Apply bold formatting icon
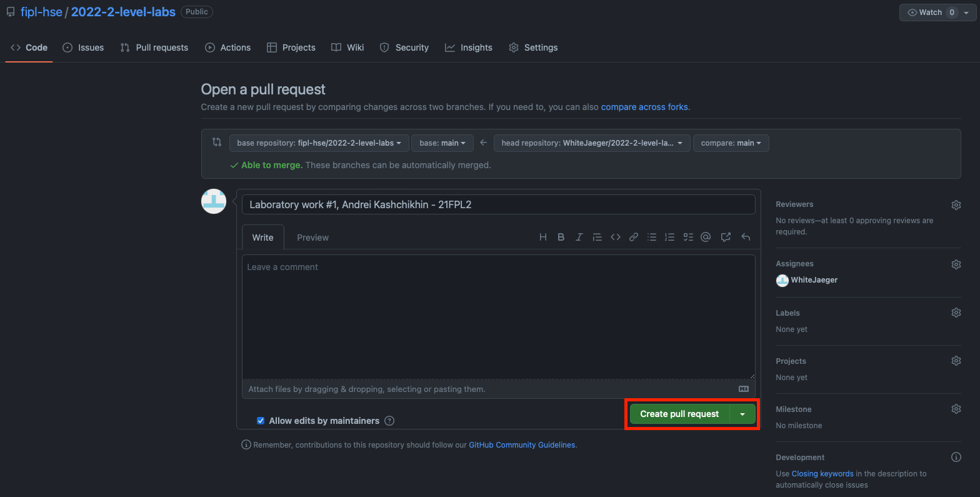 [561, 237]
